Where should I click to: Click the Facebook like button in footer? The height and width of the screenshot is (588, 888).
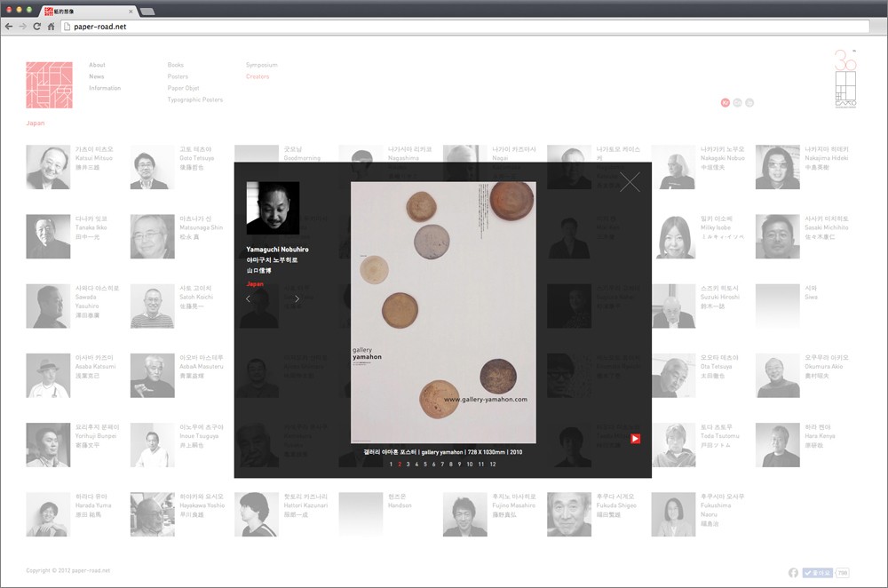(817, 573)
